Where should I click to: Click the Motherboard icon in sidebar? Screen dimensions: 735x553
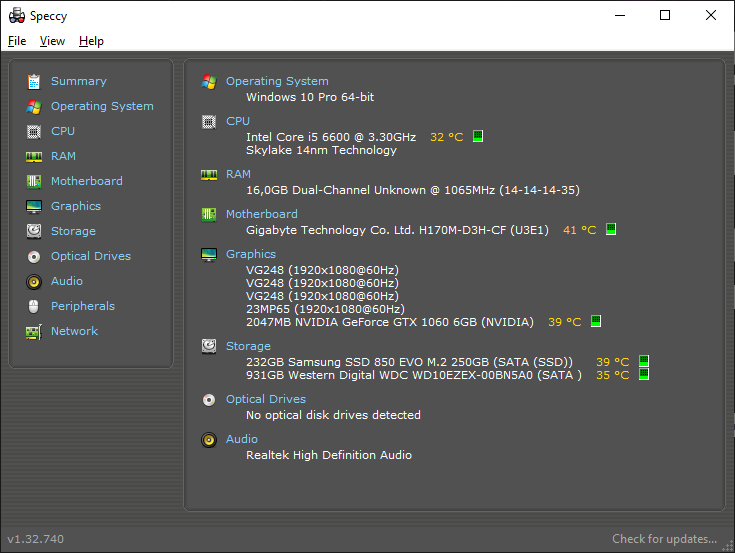pyautogui.click(x=34, y=181)
